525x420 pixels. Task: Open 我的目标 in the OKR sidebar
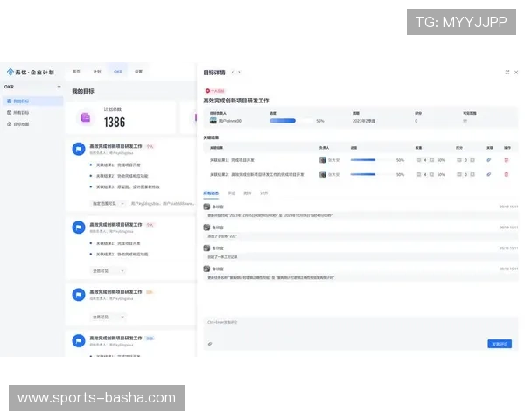(32, 101)
